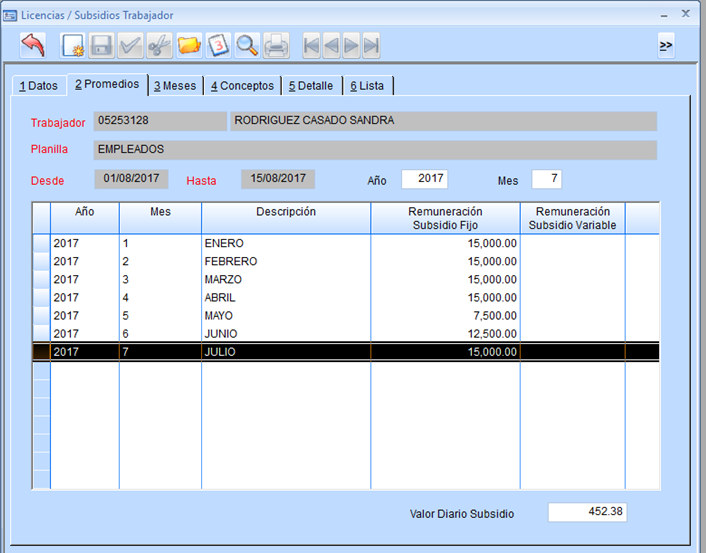Click the worker name field RODRIGUEZ CASADO SANDRA
This screenshot has height=553, width=706.
[444, 121]
